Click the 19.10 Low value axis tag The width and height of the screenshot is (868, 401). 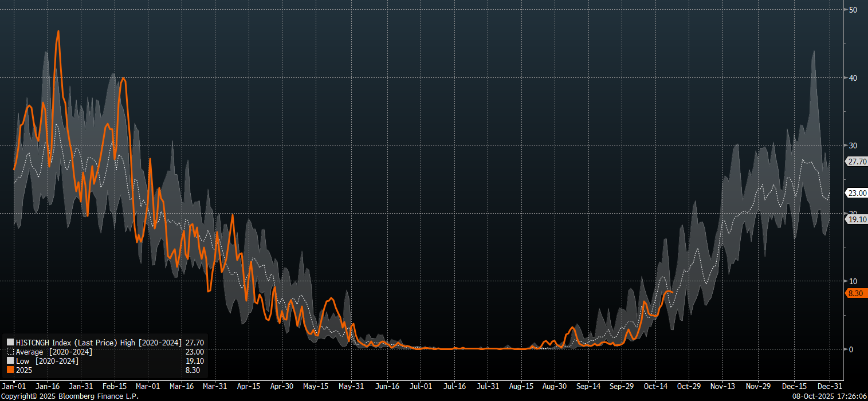(x=857, y=219)
